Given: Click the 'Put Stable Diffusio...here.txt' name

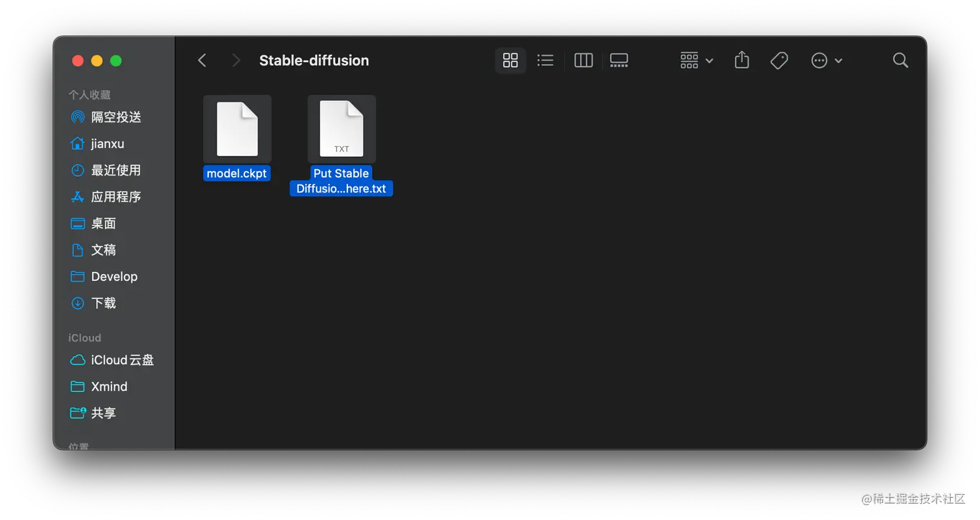Looking at the screenshot, I should coord(341,181).
